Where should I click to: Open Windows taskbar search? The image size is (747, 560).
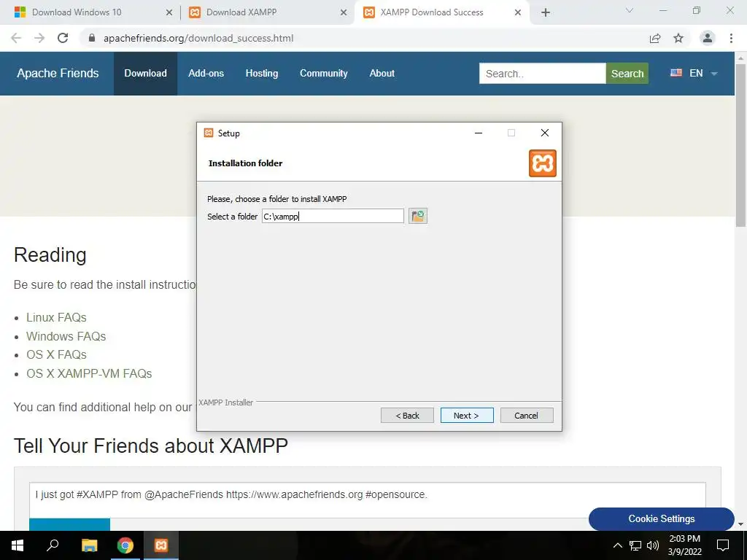click(53, 545)
